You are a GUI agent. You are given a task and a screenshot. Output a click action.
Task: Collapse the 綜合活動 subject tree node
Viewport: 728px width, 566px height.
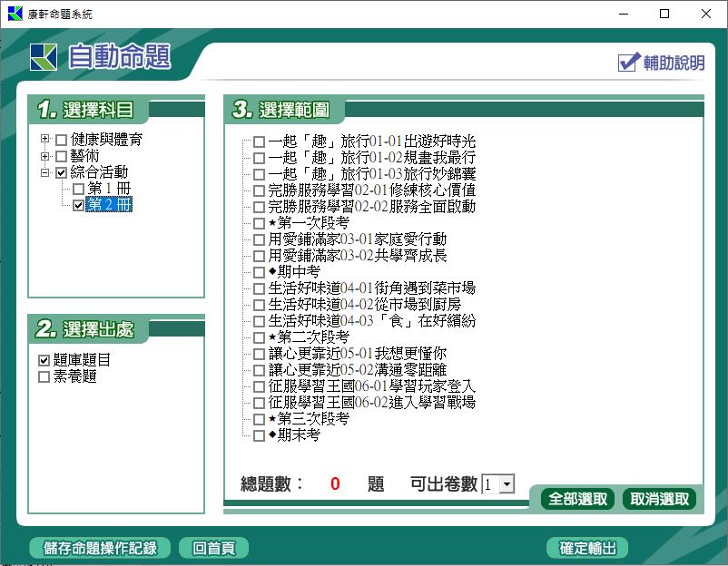(45, 172)
